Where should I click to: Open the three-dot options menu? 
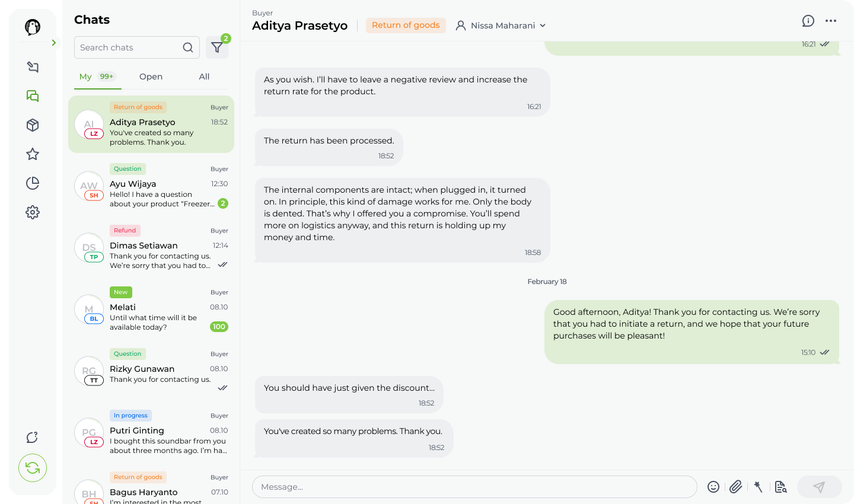(831, 21)
